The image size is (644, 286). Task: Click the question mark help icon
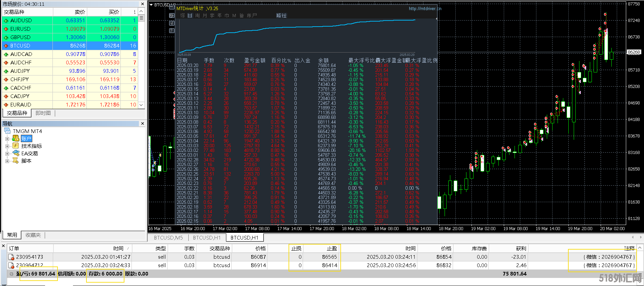(x=172, y=31)
